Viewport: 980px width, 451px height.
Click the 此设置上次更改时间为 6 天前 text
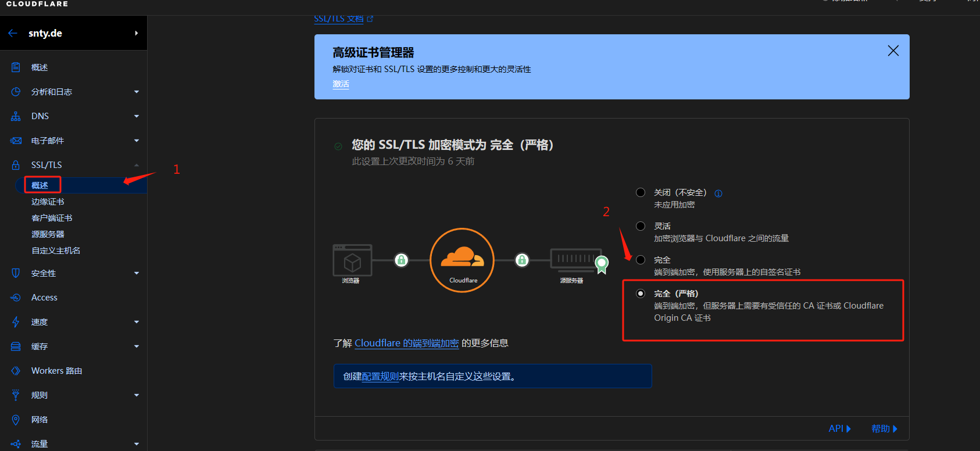pos(413,161)
